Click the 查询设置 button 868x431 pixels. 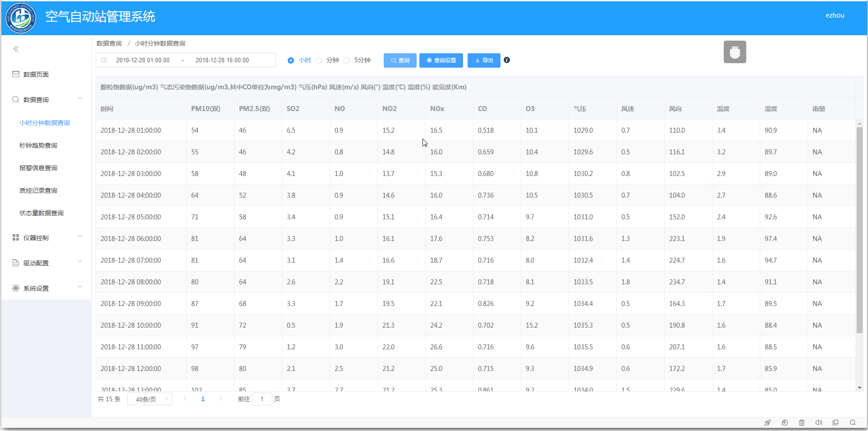point(441,60)
